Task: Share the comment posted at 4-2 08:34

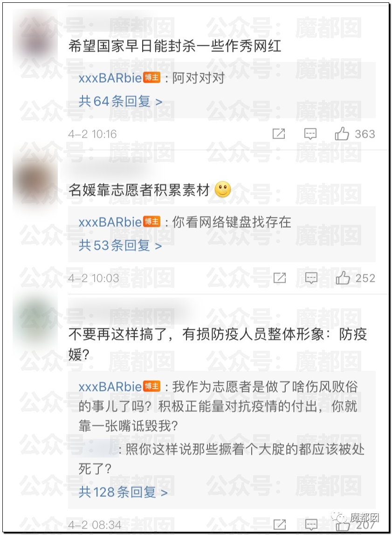Action: pyautogui.click(x=279, y=525)
